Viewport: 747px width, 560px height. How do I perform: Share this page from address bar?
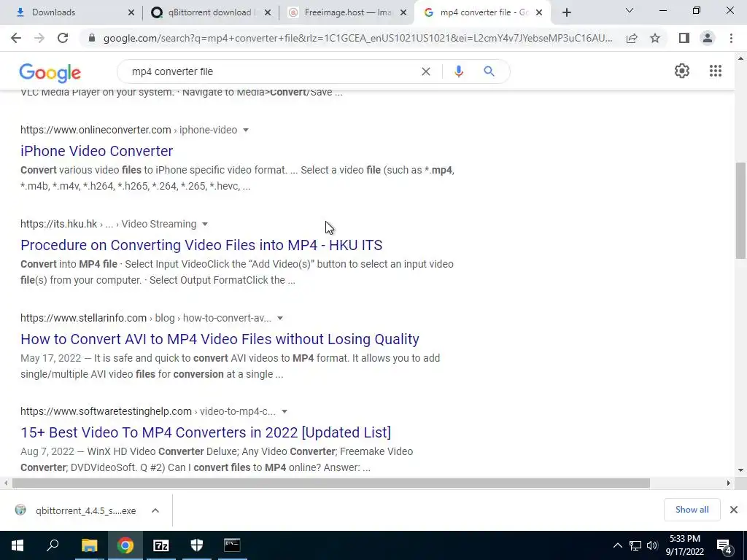click(632, 38)
